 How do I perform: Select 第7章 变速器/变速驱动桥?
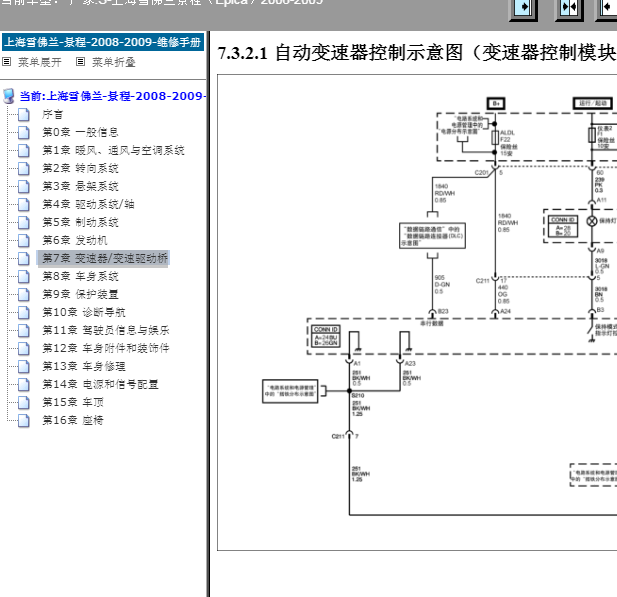pyautogui.click(x=103, y=259)
